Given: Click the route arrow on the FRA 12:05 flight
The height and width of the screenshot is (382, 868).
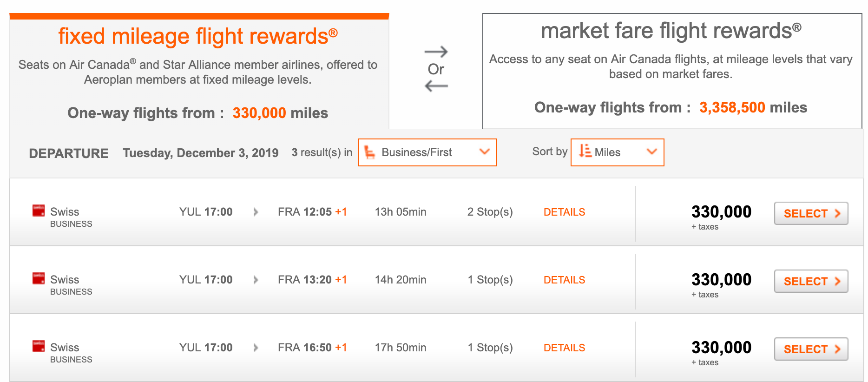Looking at the screenshot, I should point(256,212).
